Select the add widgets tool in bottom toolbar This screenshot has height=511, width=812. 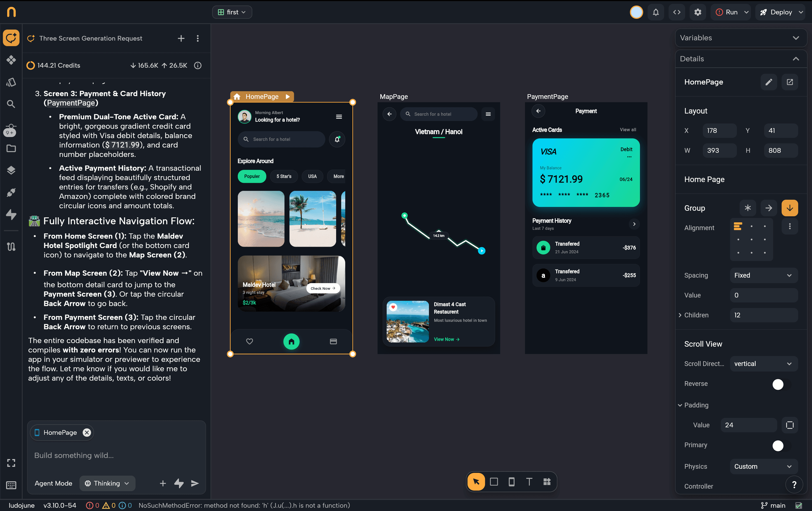click(x=547, y=482)
